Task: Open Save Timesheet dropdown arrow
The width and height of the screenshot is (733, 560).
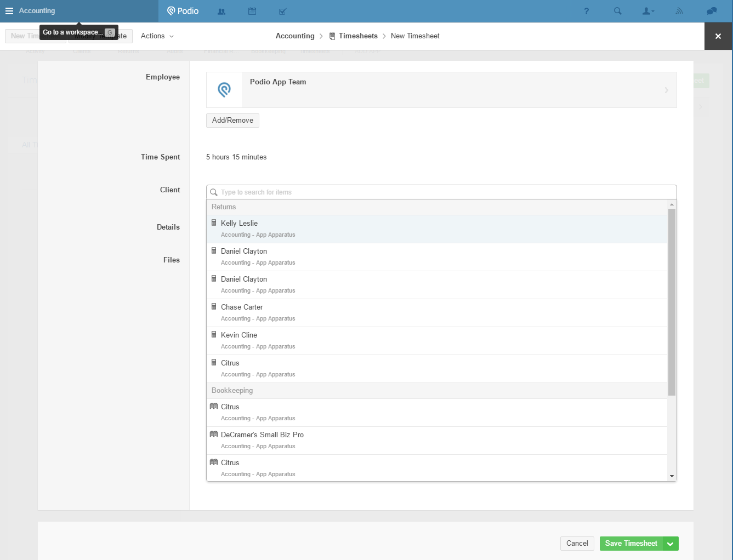Action: point(671,544)
